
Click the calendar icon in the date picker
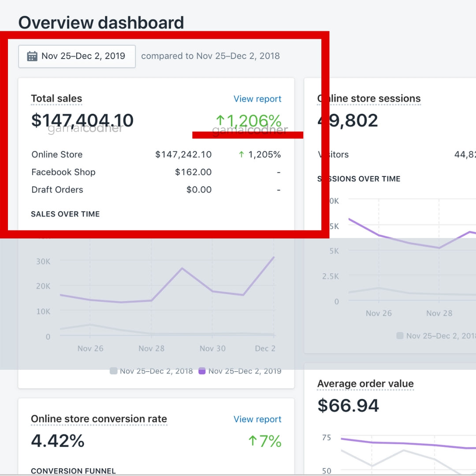[x=32, y=56]
